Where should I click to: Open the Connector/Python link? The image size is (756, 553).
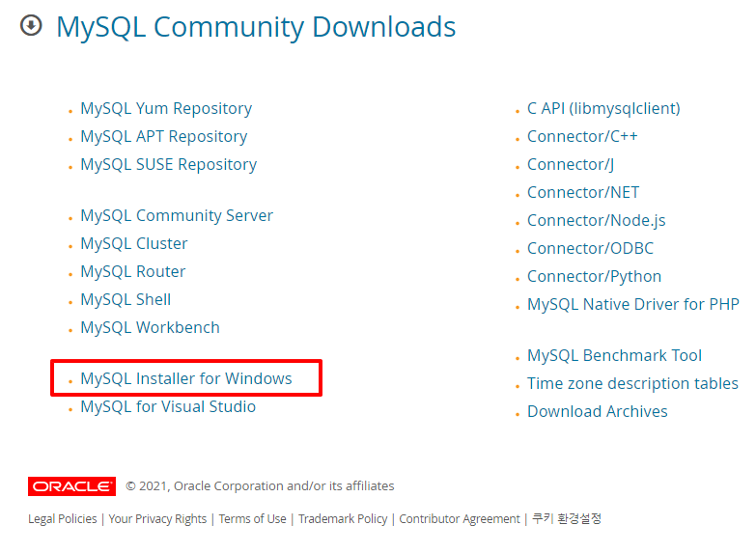tap(594, 276)
